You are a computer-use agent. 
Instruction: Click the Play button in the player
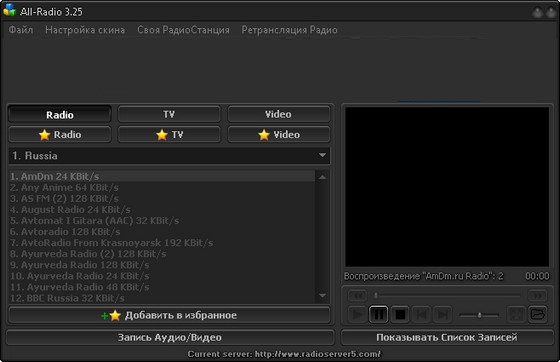(357, 315)
